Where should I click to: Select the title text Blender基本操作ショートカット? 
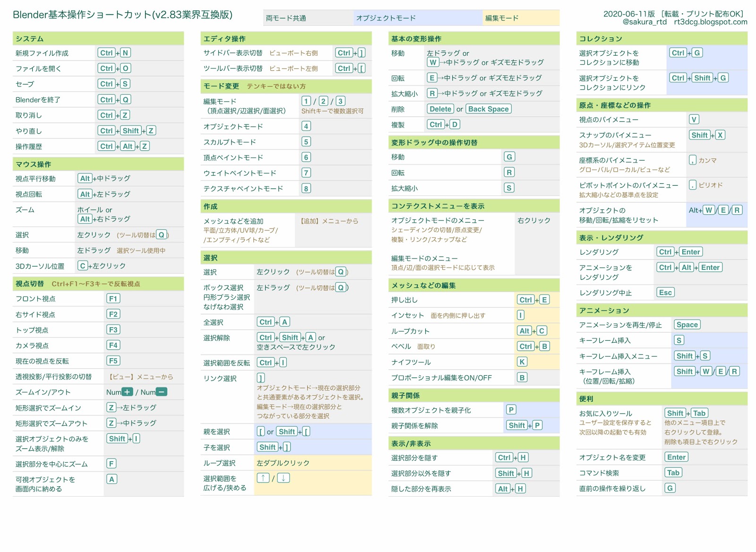point(82,15)
